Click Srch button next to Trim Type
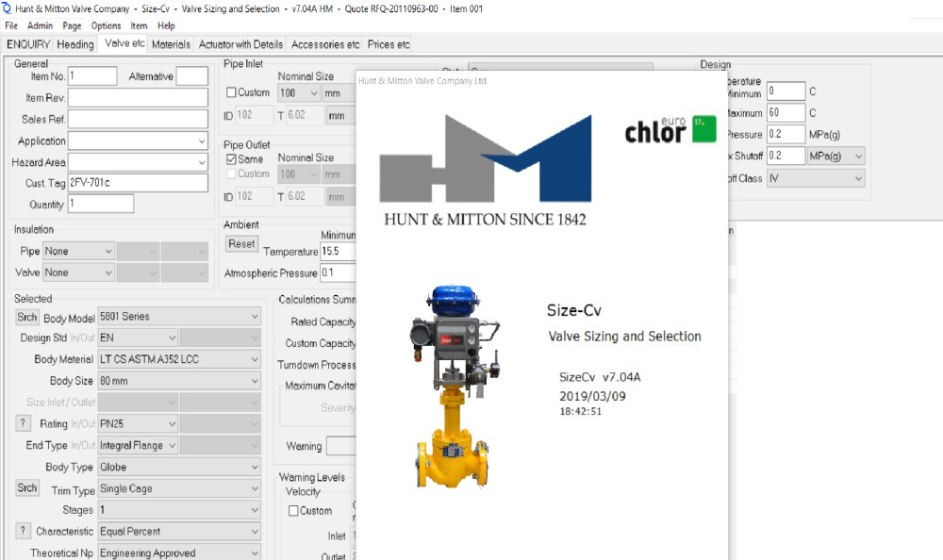The height and width of the screenshot is (560, 943). coord(26,487)
